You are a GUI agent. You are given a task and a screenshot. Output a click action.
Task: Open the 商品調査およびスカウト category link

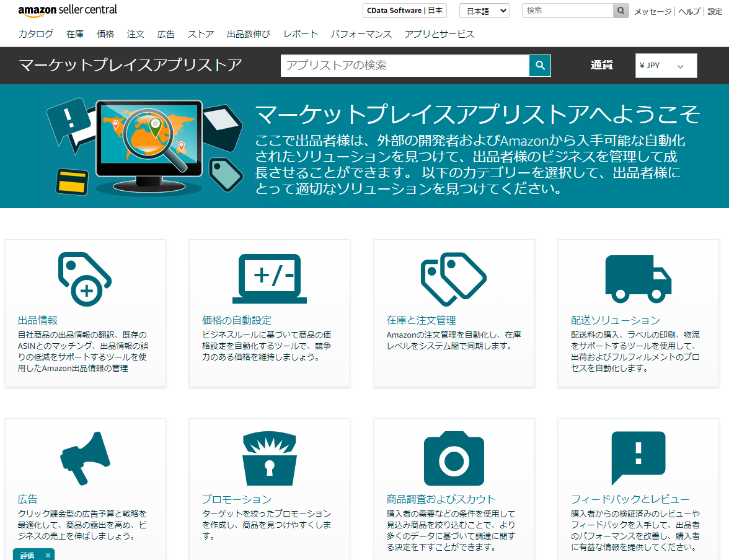[441, 499]
